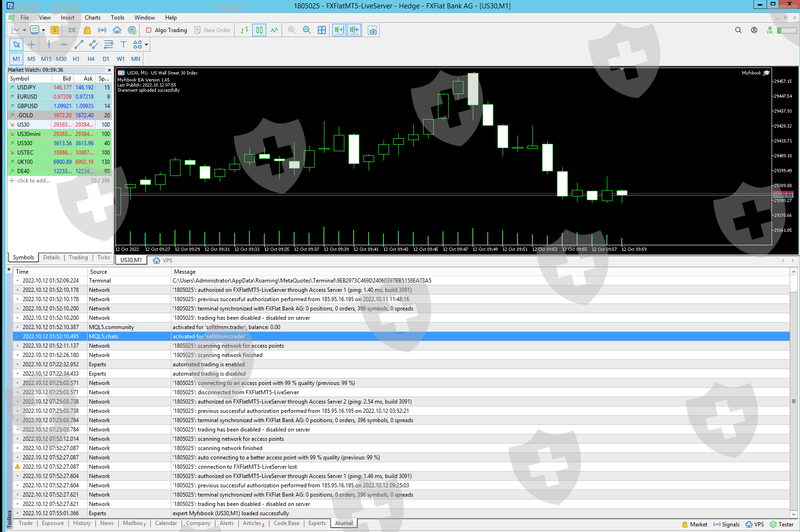This screenshot has width=800, height=532.
Task: Select the text label tool
Action: click(x=123, y=45)
